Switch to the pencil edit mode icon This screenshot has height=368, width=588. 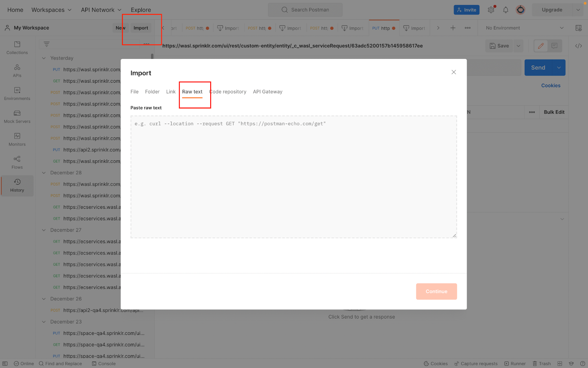(x=541, y=46)
